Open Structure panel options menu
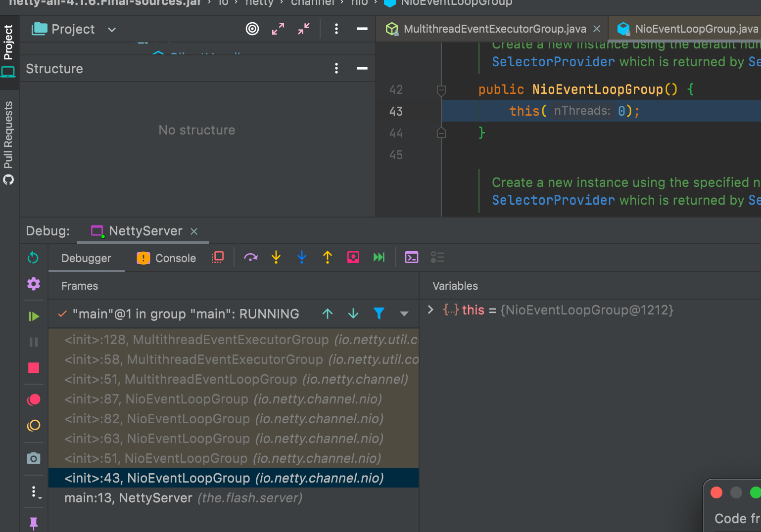The image size is (761, 532). [336, 68]
